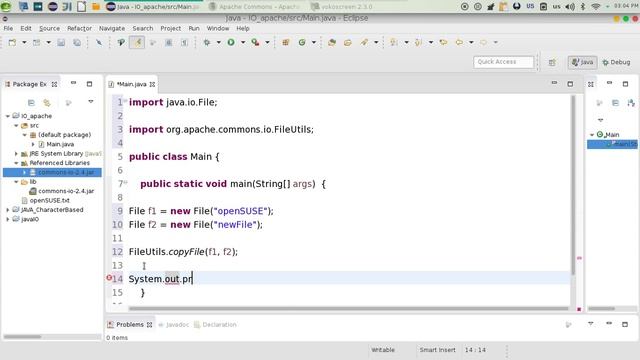Click the Back navigation arrow icon
640x360 pixels.
[x=460, y=42]
